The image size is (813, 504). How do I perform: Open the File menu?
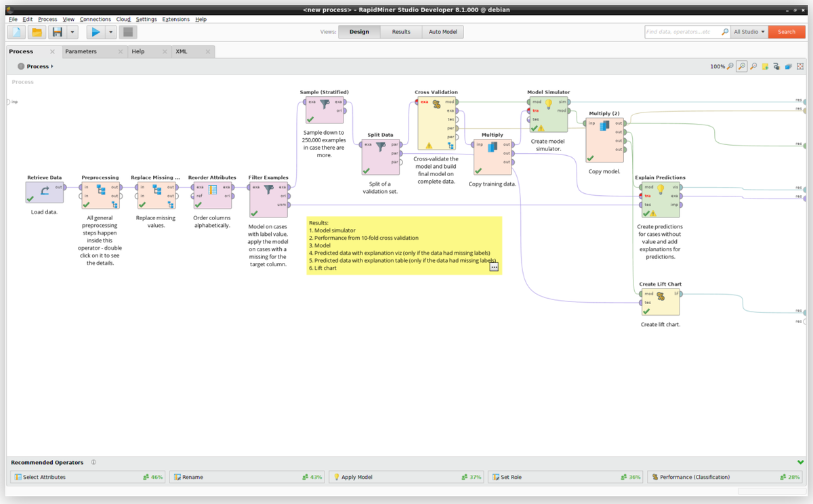(x=13, y=19)
